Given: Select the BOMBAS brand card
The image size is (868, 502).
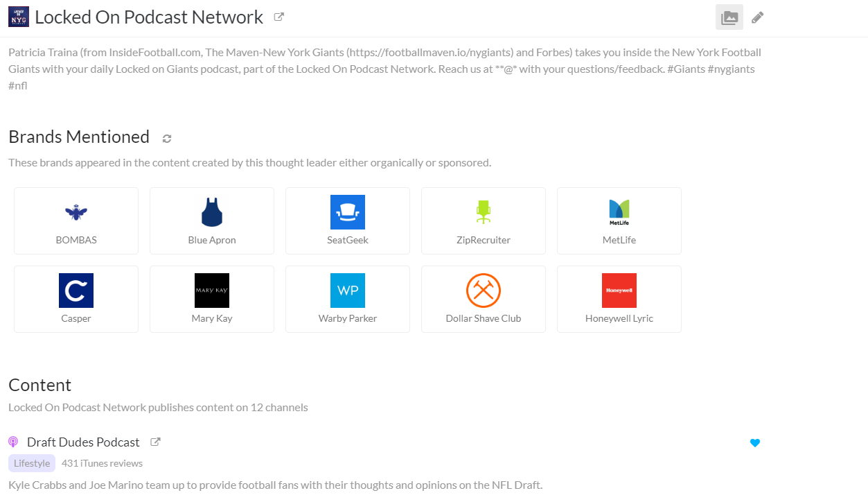Looking at the screenshot, I should (x=76, y=220).
